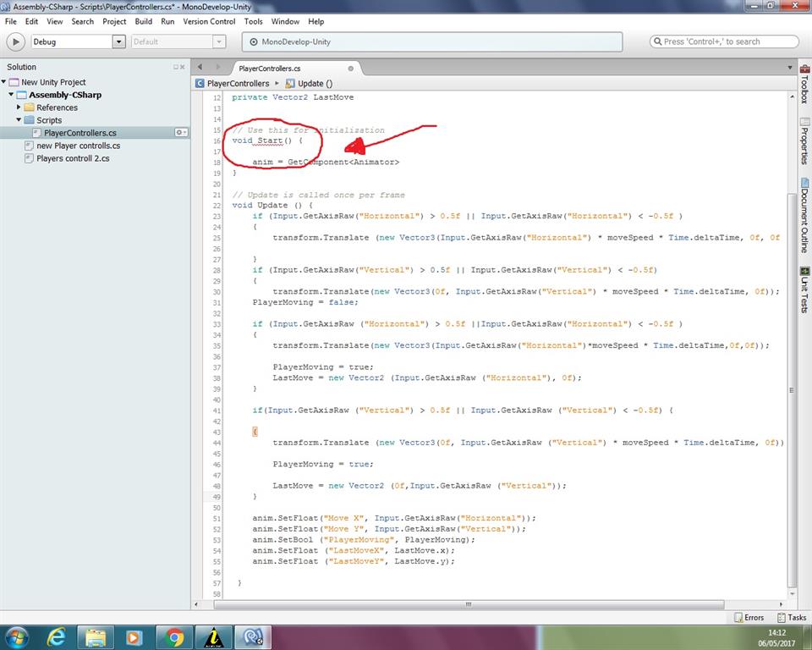Click the file icon beside new Player controlls.cs

tap(29, 146)
